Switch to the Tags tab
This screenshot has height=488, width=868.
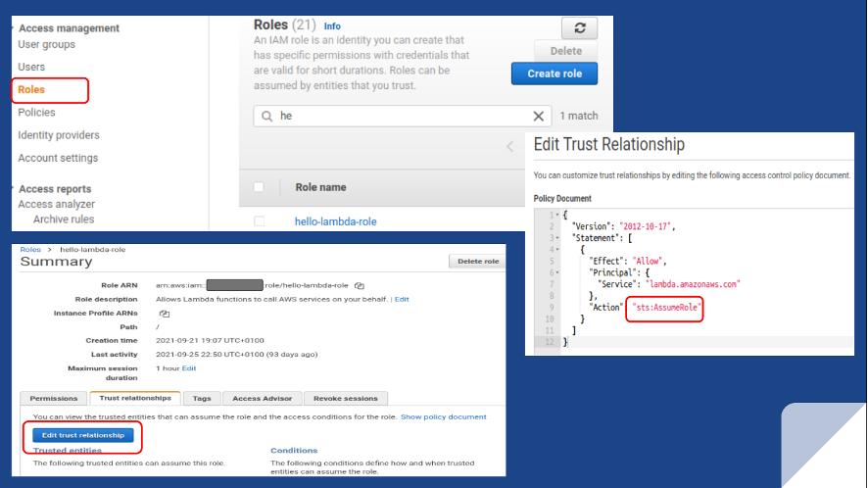[x=202, y=398]
